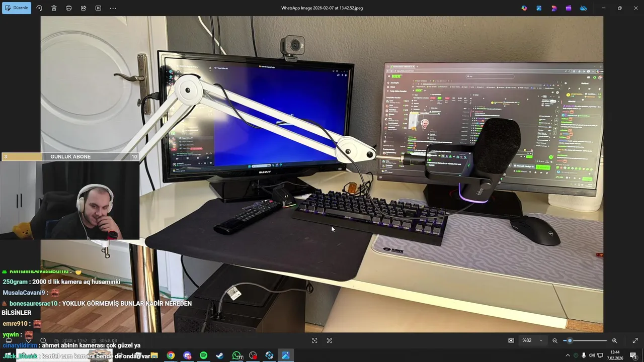Viewport: 644px width, 362px height.
Task: Start the slideshow with the play icon
Action: click(98, 8)
